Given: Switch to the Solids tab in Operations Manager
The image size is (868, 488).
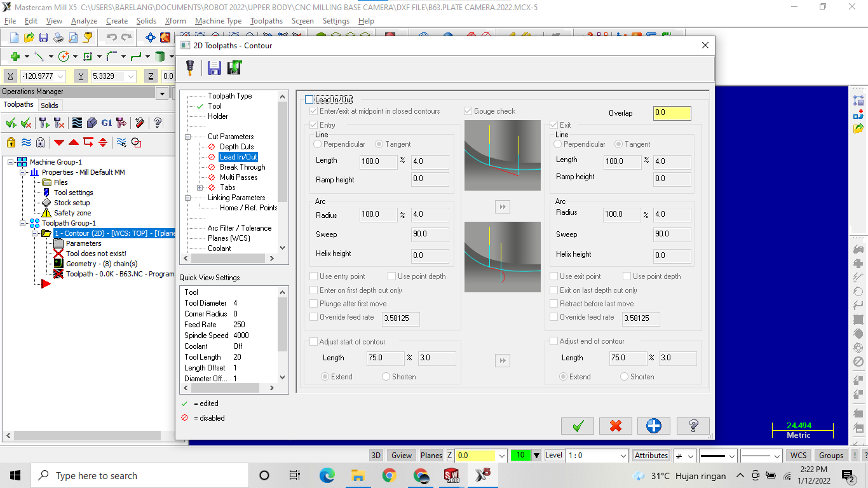Looking at the screenshot, I should pyautogui.click(x=49, y=105).
